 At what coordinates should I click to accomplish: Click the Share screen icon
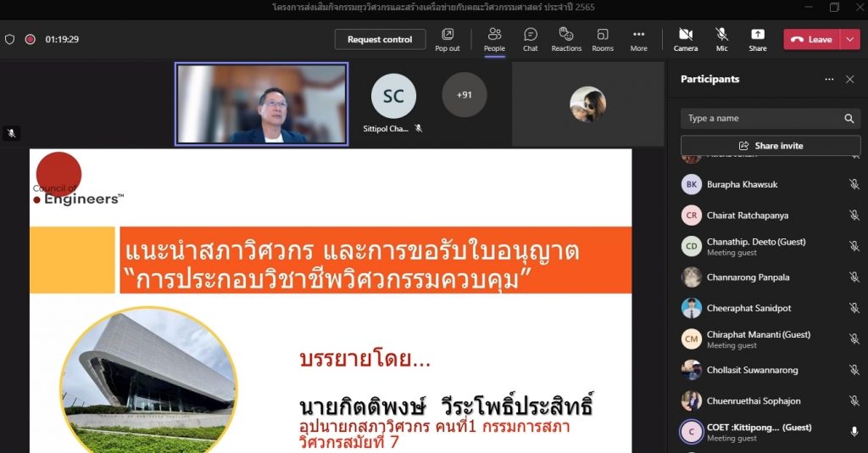point(757,39)
